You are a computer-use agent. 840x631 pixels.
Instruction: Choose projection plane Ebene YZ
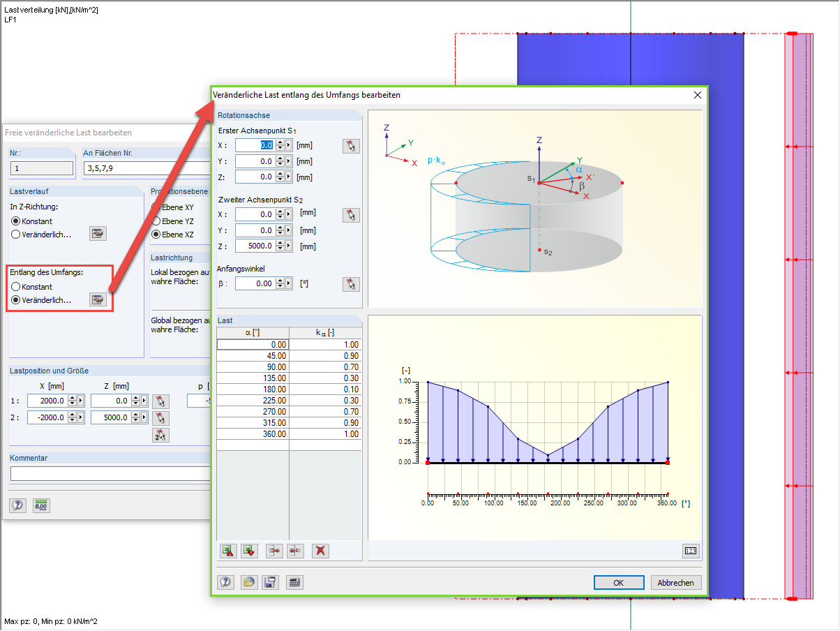pyautogui.click(x=172, y=221)
